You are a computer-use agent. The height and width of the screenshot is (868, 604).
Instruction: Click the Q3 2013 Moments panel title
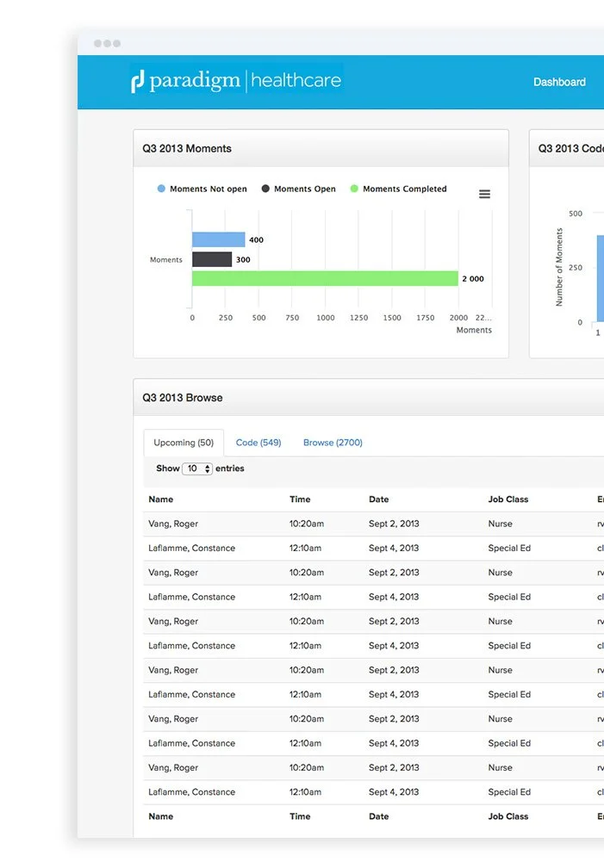pyautogui.click(x=187, y=148)
